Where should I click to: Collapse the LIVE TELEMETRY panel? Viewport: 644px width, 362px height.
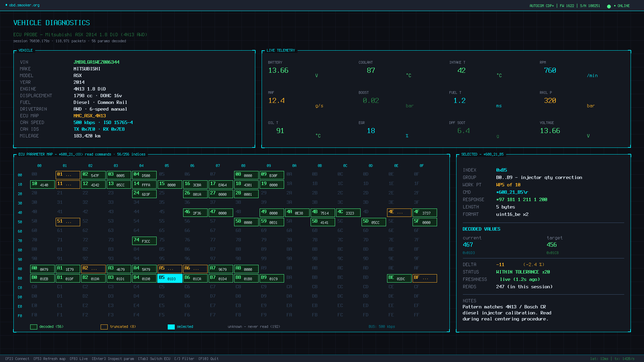tap(280, 50)
